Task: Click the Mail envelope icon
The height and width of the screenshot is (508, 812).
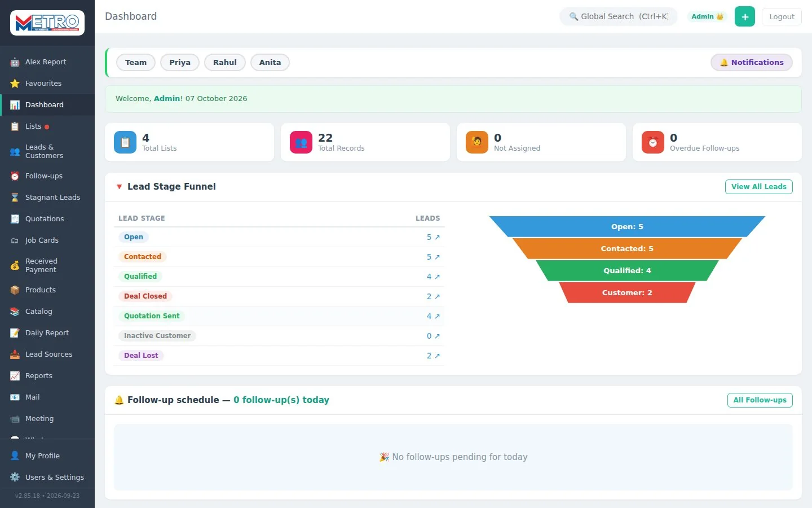Action: [15, 397]
